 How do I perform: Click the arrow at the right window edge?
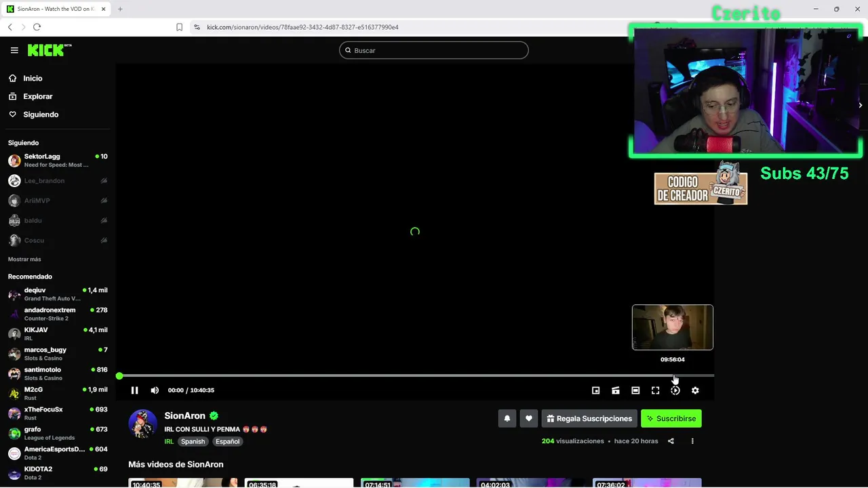[860, 105]
